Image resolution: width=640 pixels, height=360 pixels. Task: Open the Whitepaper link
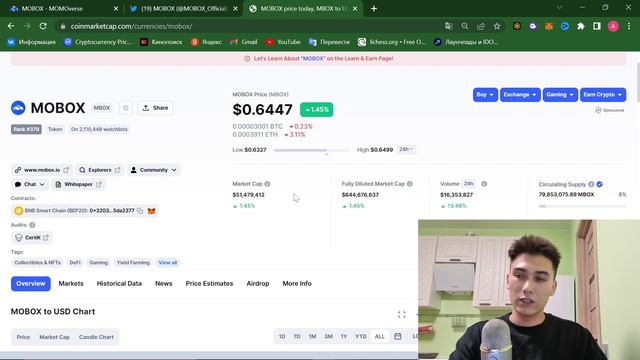click(78, 184)
